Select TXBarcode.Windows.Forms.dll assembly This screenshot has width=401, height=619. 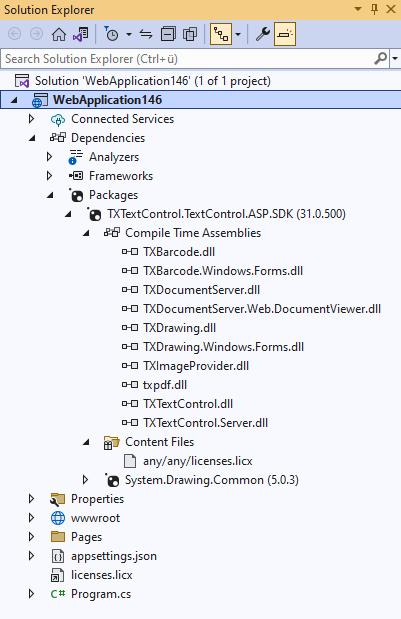[223, 271]
